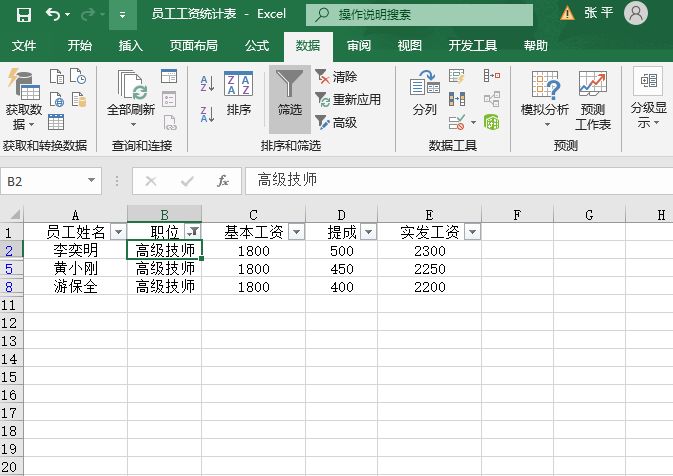Click the Properties icon in 查询和连接 group
This screenshot has height=476, width=673.
(x=169, y=99)
